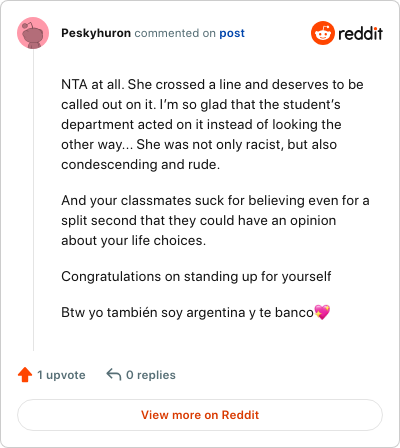This screenshot has width=400, height=448.
Task: Click the orange upvote arrow icon
Action: tap(25, 375)
